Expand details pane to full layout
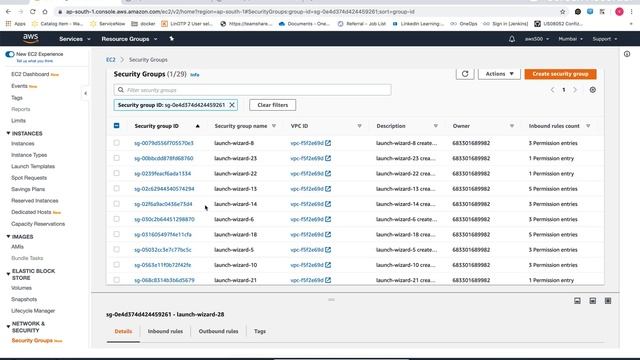This screenshot has height=360, width=640. click(608, 301)
